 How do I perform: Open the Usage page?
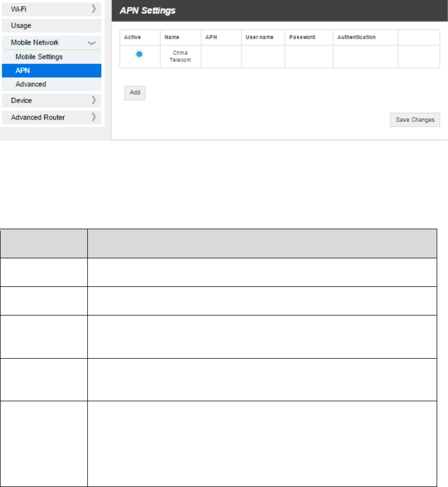52,25
